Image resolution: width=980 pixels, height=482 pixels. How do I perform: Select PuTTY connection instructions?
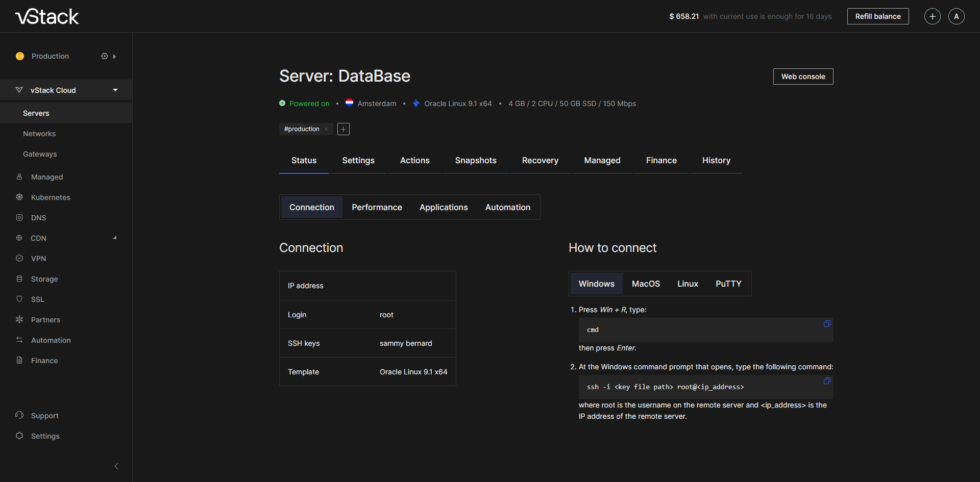(x=728, y=284)
